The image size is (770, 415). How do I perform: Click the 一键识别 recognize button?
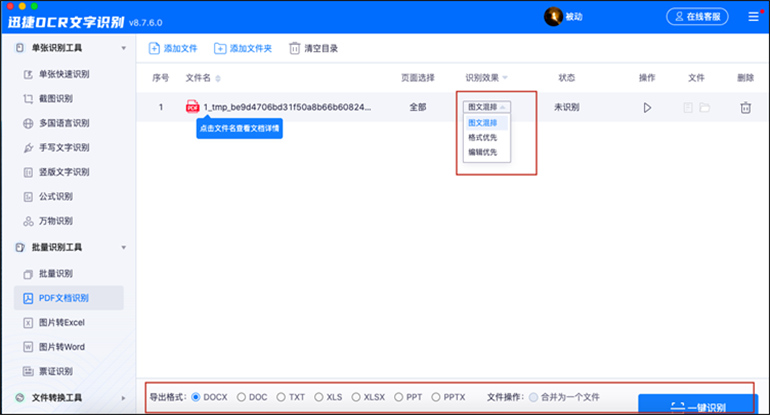coord(698,406)
